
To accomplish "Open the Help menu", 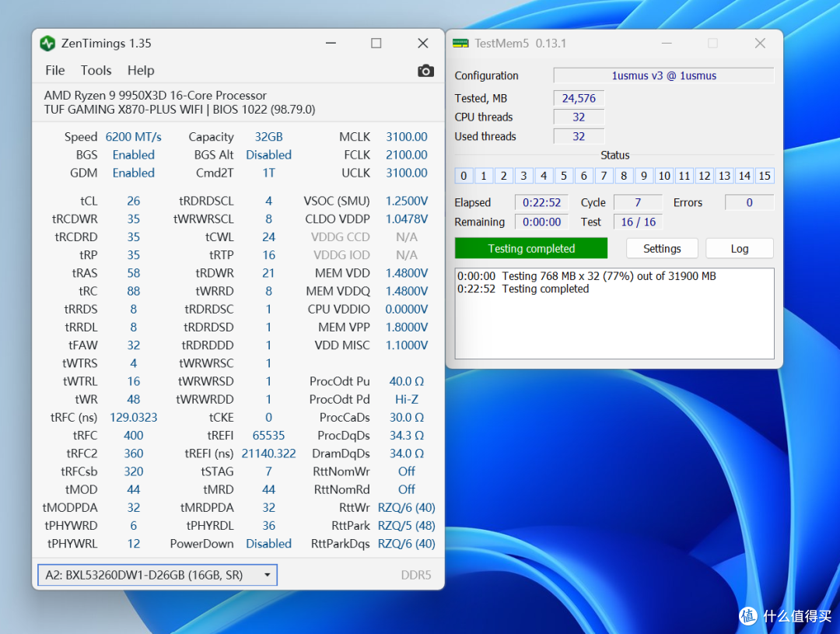I will pyautogui.click(x=140, y=70).
